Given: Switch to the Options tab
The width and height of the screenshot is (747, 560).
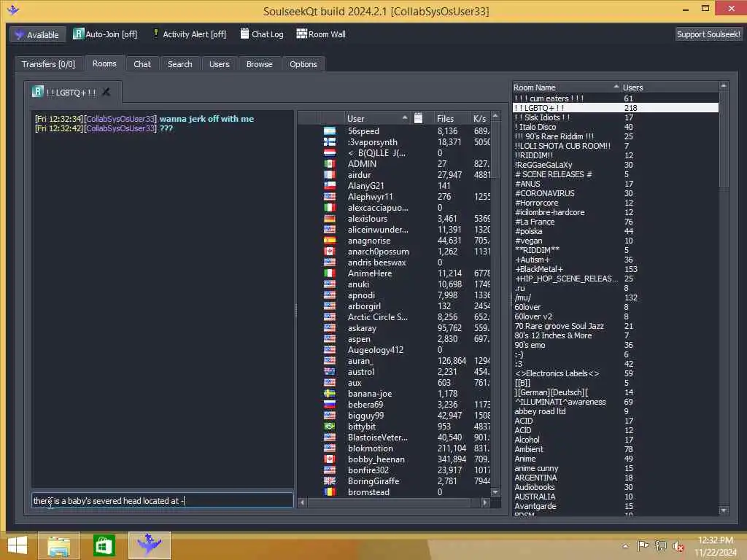Looking at the screenshot, I should pyautogui.click(x=303, y=64).
